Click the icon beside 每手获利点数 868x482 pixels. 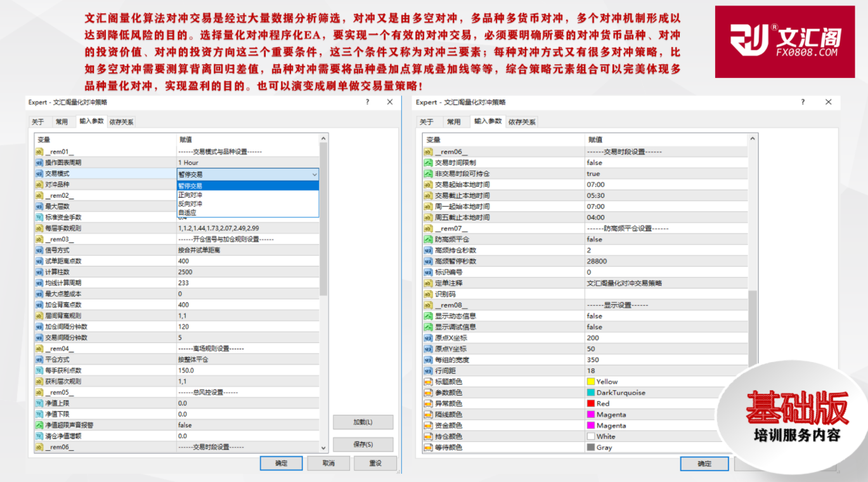pyautogui.click(x=39, y=370)
